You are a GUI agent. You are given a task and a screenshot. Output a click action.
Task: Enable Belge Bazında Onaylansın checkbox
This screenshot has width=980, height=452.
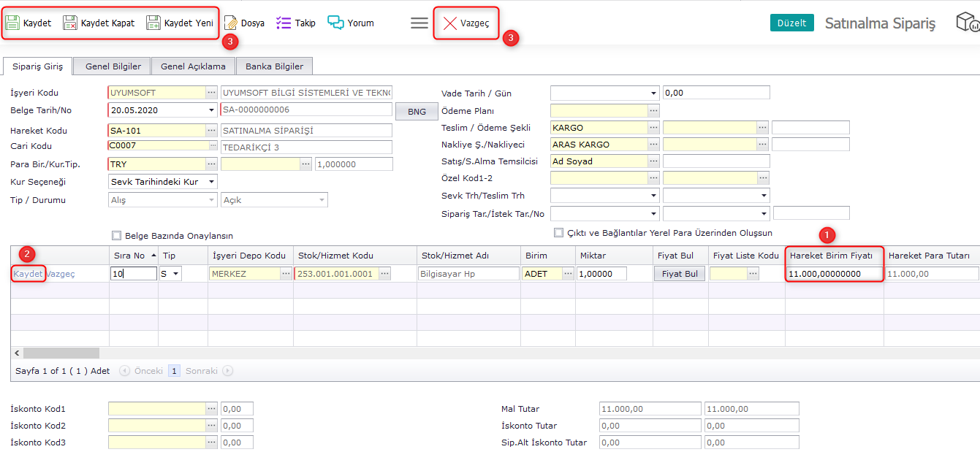(116, 236)
